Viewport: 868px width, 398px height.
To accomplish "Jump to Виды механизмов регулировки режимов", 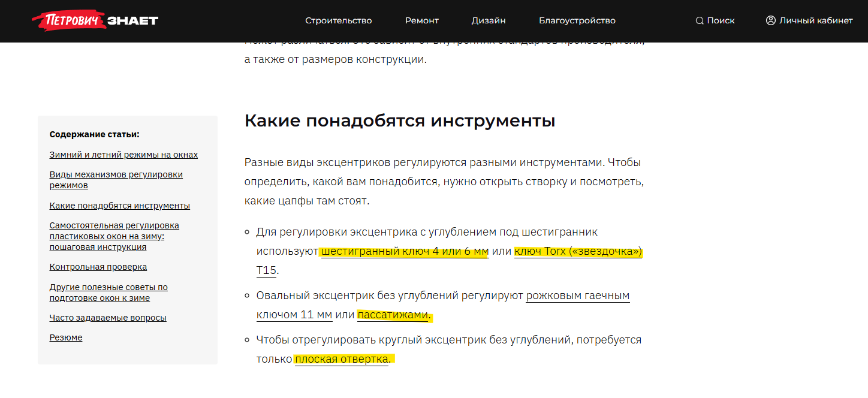I will tap(116, 180).
